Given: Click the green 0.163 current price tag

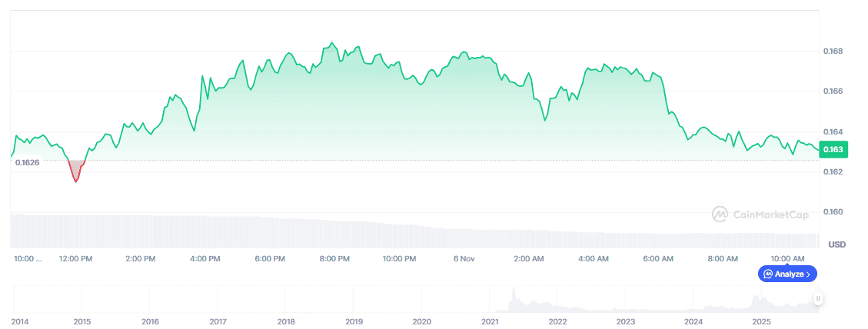Looking at the screenshot, I should tap(833, 149).
